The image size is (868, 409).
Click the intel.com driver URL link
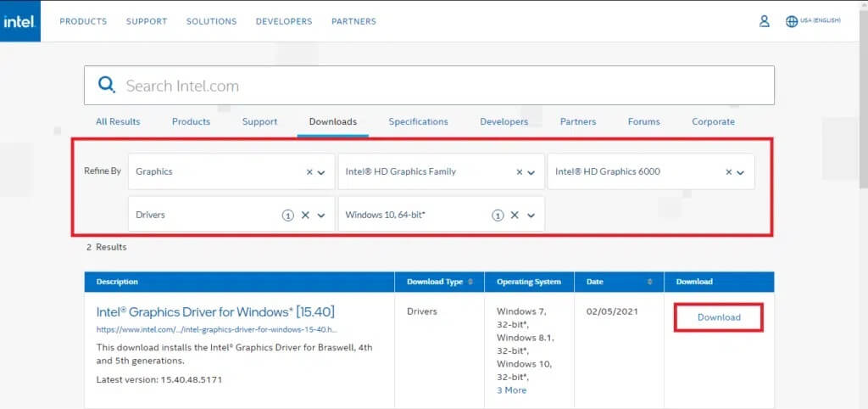217,329
